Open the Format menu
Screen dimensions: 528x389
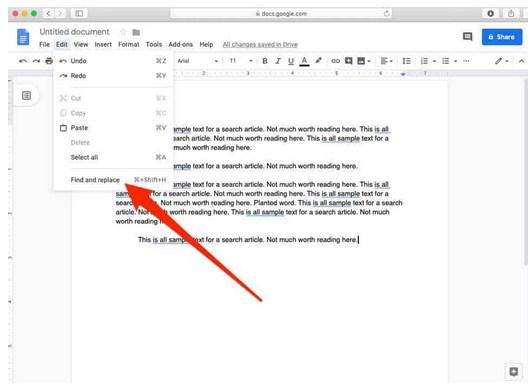click(x=129, y=44)
